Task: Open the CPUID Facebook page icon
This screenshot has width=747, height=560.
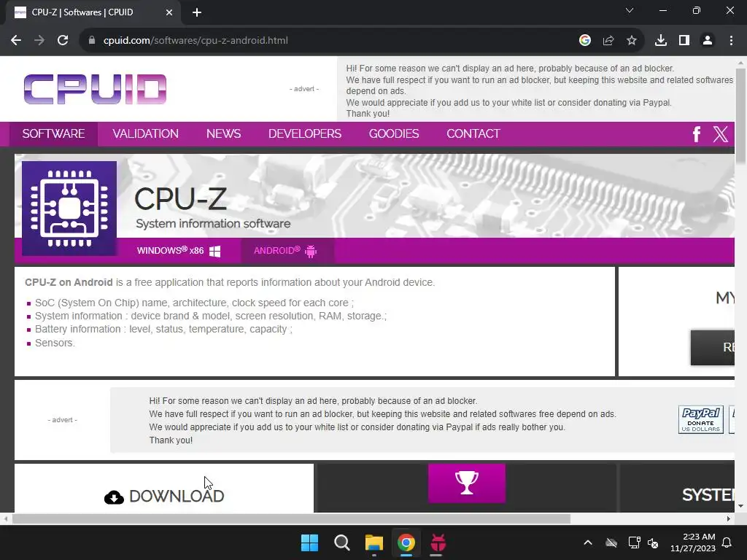Action: coord(696,134)
